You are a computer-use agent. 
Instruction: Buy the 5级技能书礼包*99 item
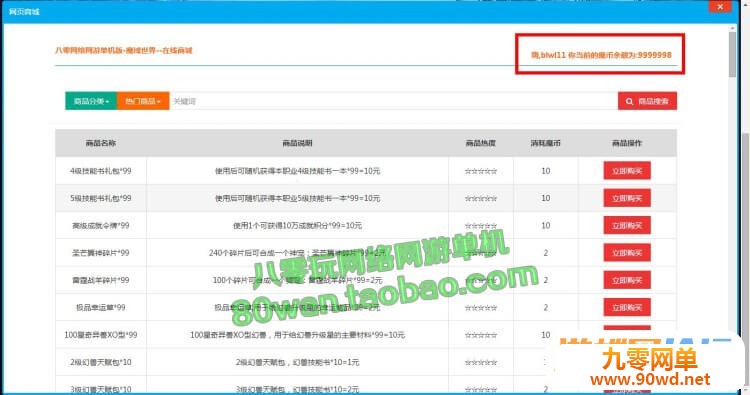pos(627,198)
